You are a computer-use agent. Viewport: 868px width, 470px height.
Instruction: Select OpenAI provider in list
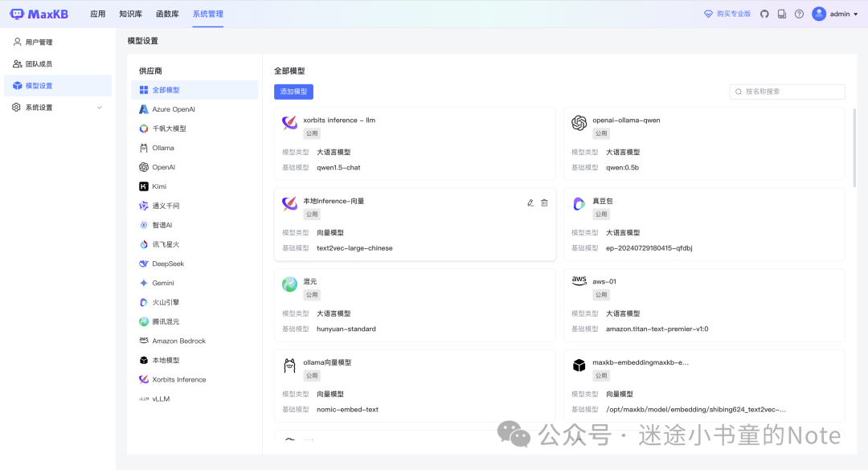coord(194,167)
